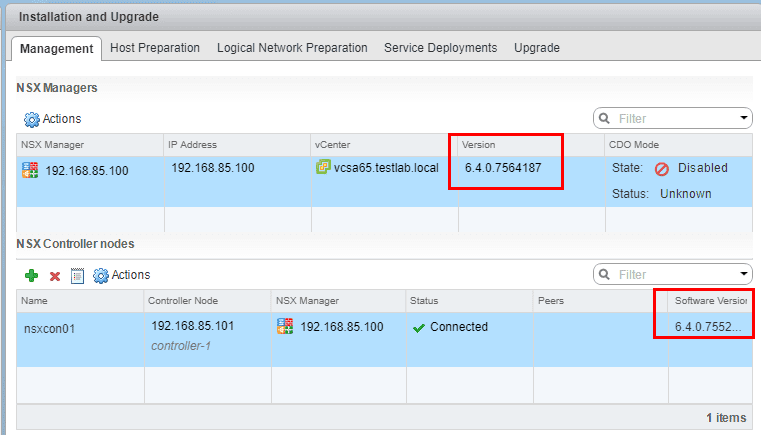Click controller-1 label text
The height and width of the screenshot is (435, 761).
pos(181,346)
